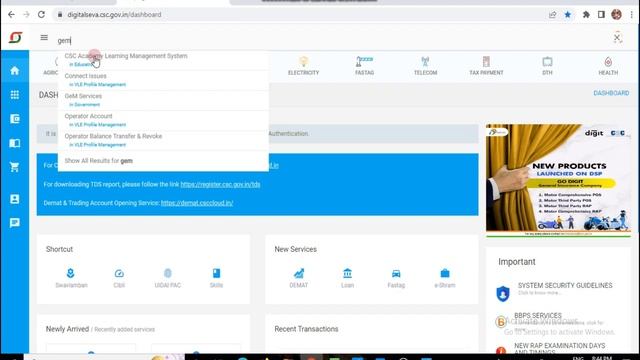Select Operator Balance Transfer & Revoke result
Image resolution: width=640 pixels, height=360 pixels.
point(163,140)
